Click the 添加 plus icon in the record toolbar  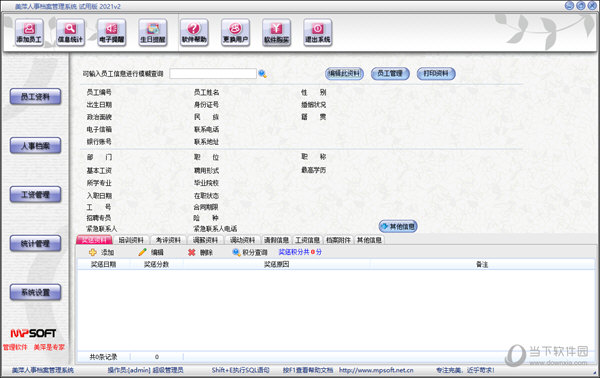[x=93, y=253]
